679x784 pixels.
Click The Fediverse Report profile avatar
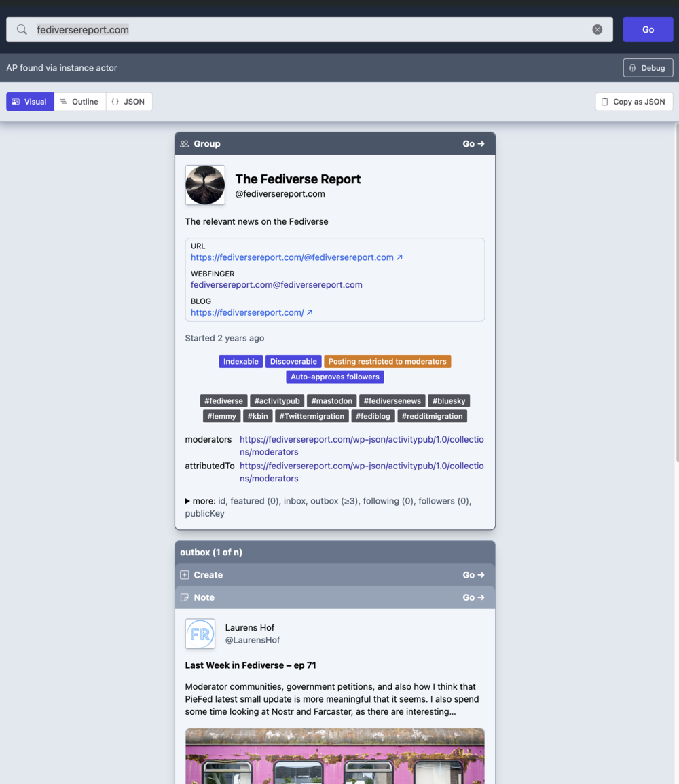coord(205,185)
